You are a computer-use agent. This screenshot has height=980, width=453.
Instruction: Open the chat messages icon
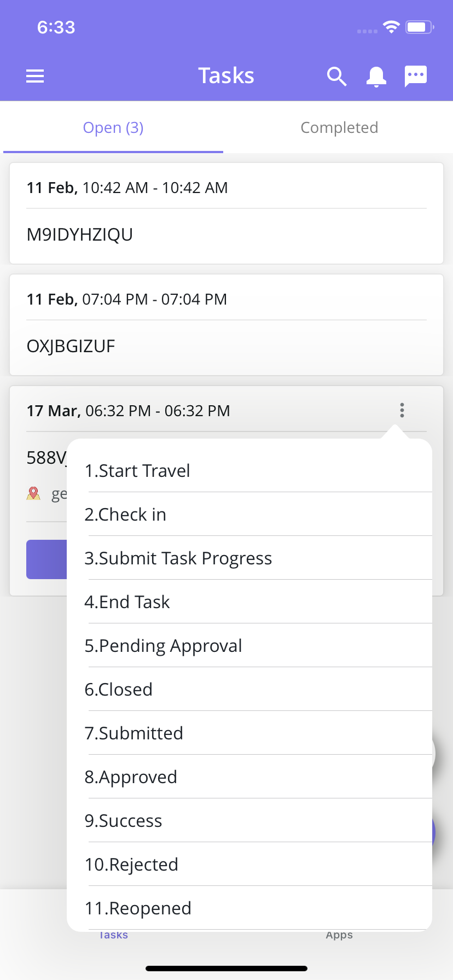tap(416, 77)
